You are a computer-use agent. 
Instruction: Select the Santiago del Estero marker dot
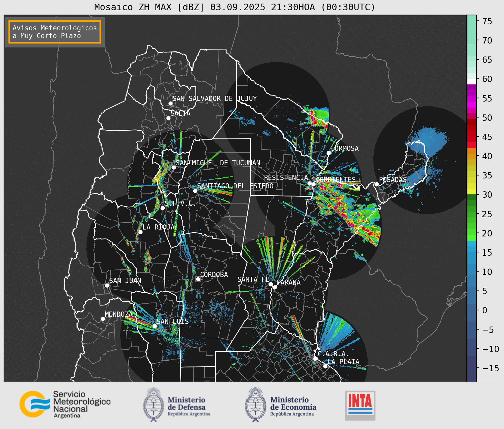195,191
